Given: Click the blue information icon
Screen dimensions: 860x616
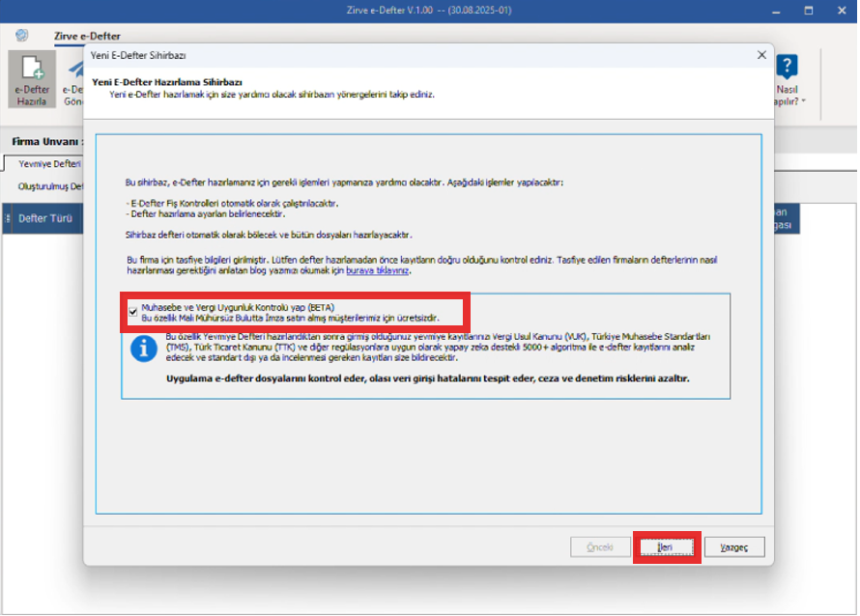Looking at the screenshot, I should pos(144,349).
